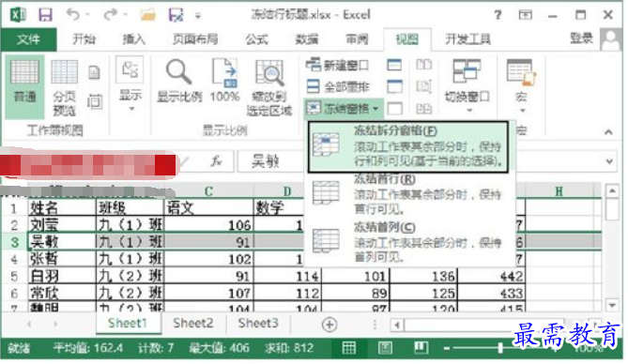Click cell with value 136
This screenshot has height=364, width=628.
423,277
